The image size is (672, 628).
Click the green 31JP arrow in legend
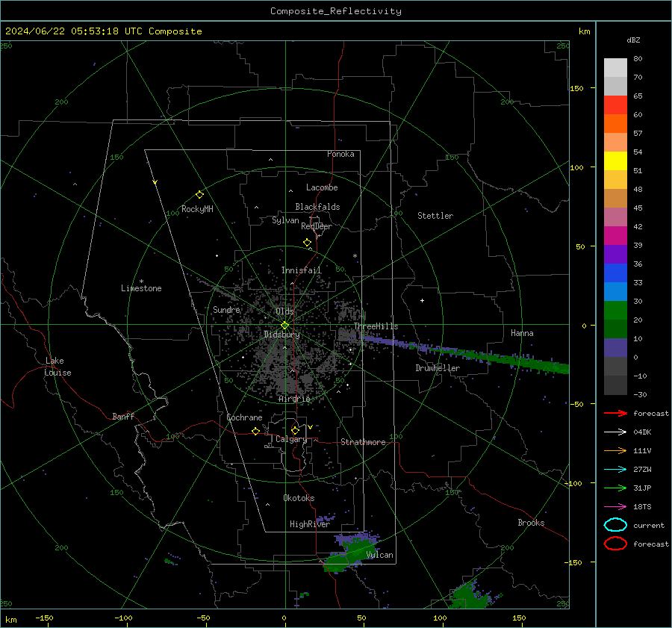click(x=615, y=488)
